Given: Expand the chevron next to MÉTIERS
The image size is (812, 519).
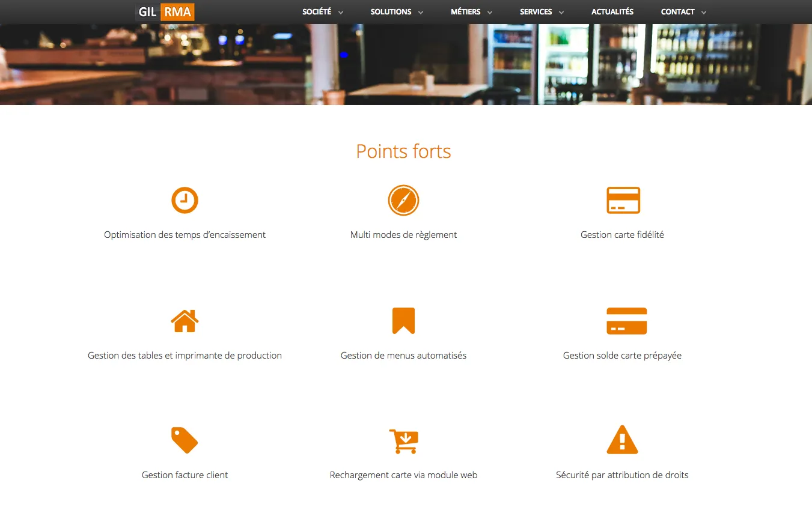Looking at the screenshot, I should click(490, 13).
